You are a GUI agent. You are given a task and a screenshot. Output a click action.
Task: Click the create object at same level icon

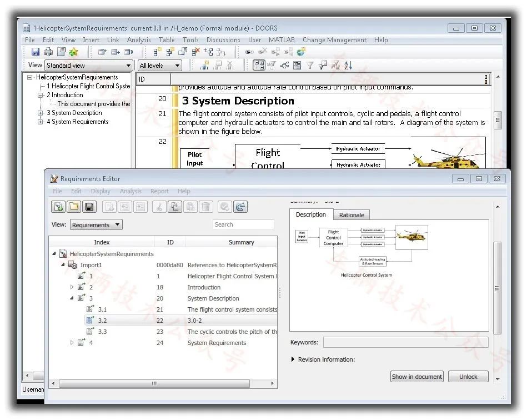[157, 52]
